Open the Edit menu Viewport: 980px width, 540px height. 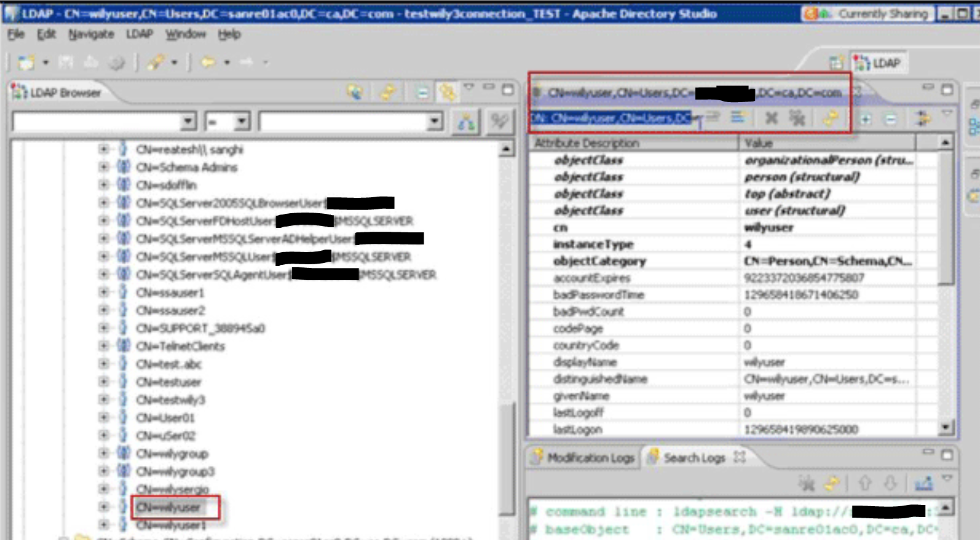[46, 34]
